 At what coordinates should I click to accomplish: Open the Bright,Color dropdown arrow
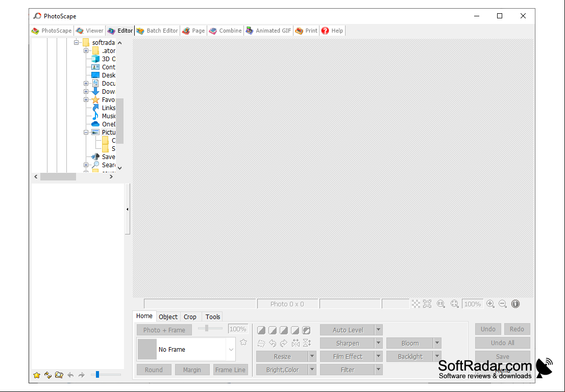coord(312,370)
